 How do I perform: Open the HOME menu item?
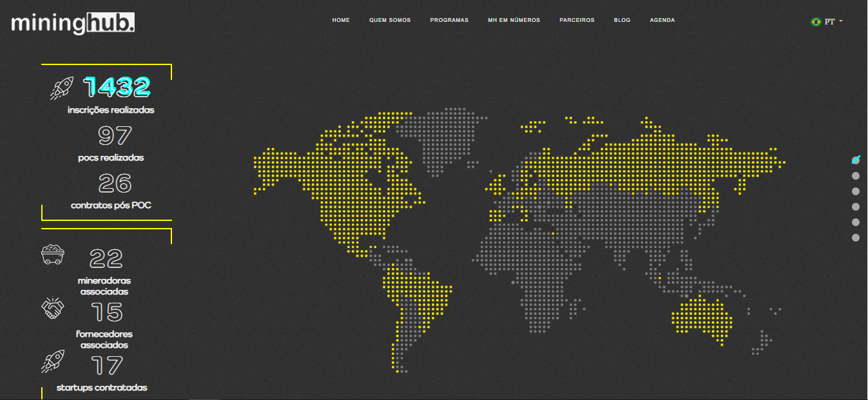click(x=341, y=20)
